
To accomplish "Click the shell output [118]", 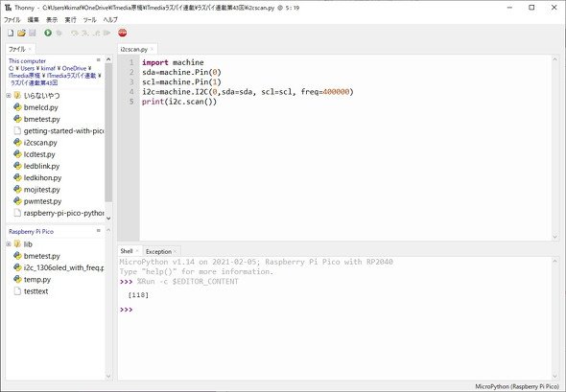I will point(138,295).
